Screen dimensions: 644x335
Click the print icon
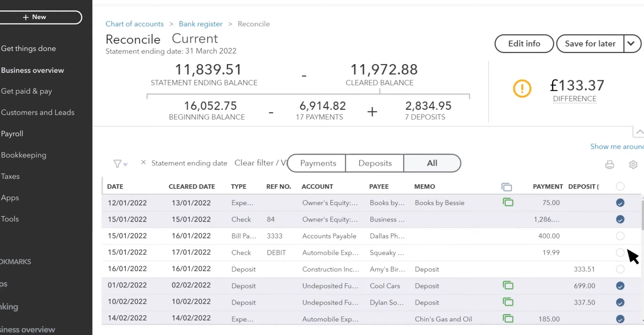[609, 165]
